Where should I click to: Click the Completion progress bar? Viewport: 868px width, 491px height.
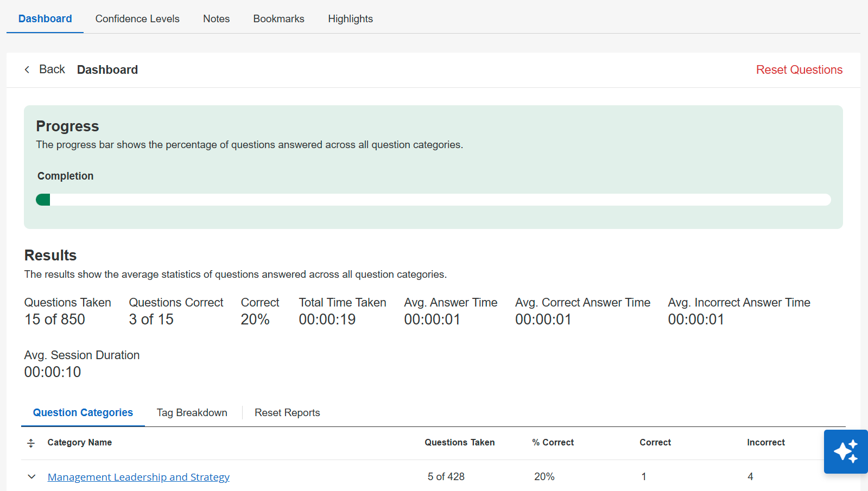coord(433,200)
